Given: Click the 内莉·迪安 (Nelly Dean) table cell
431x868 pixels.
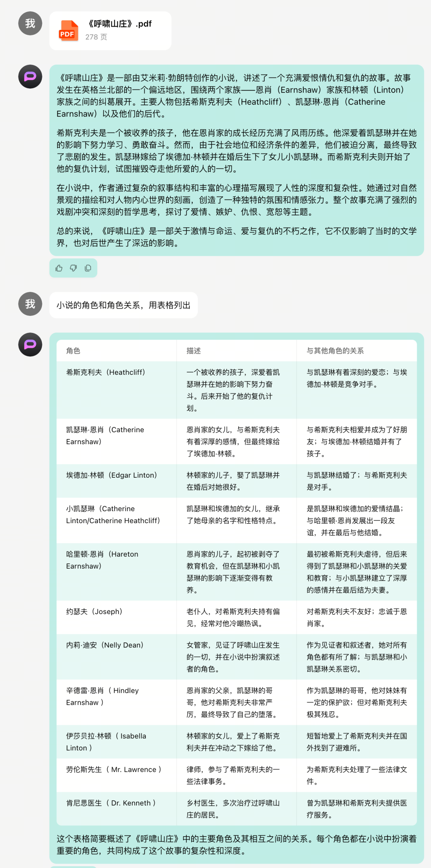Looking at the screenshot, I should (x=105, y=645).
